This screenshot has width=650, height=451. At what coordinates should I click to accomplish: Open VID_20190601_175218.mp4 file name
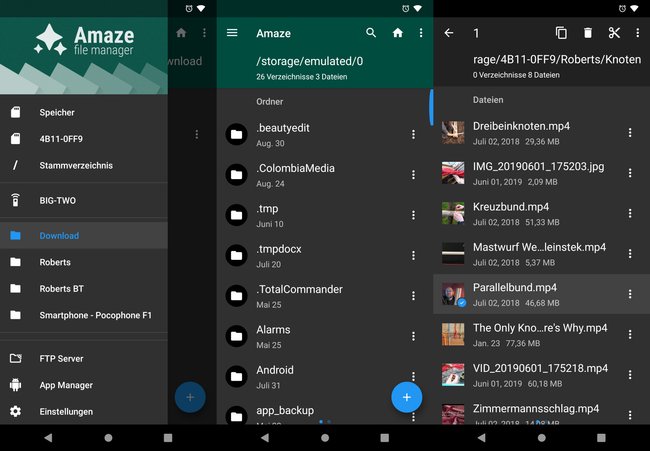coord(541,368)
